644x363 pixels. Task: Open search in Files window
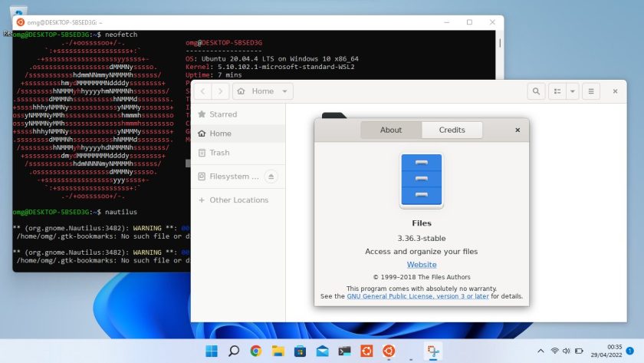point(536,91)
